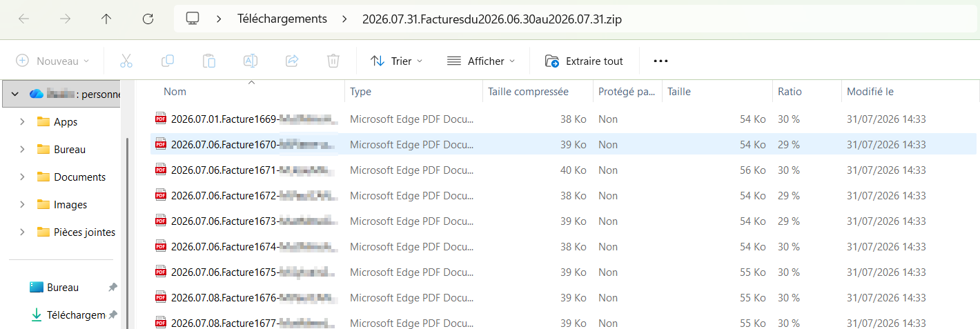Go up one folder level
The width and height of the screenshot is (980, 329).
[106, 19]
